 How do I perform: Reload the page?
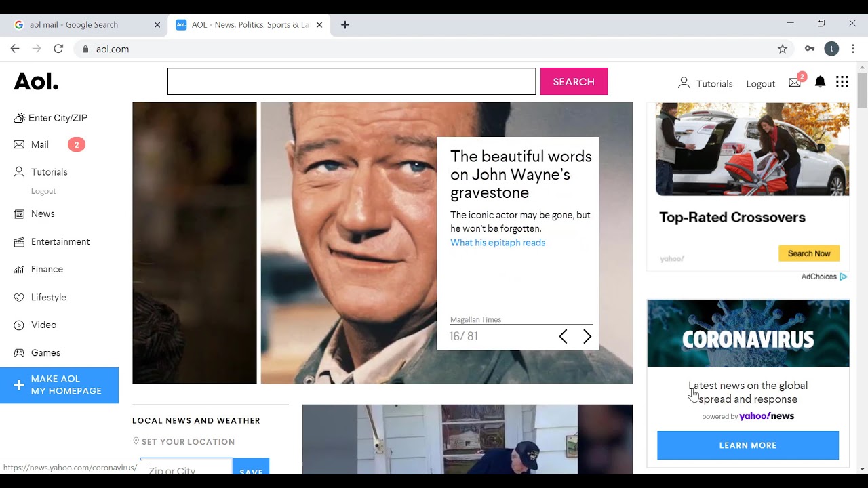point(58,49)
